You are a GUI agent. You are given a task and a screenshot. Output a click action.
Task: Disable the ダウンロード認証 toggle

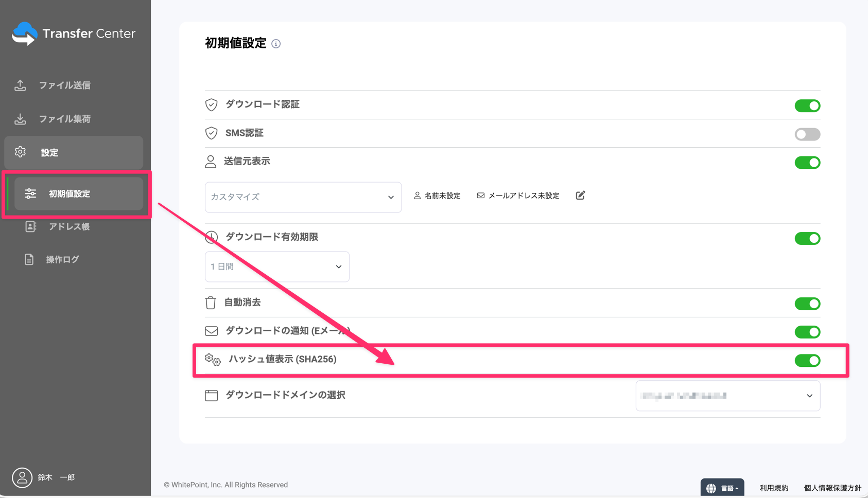point(807,106)
